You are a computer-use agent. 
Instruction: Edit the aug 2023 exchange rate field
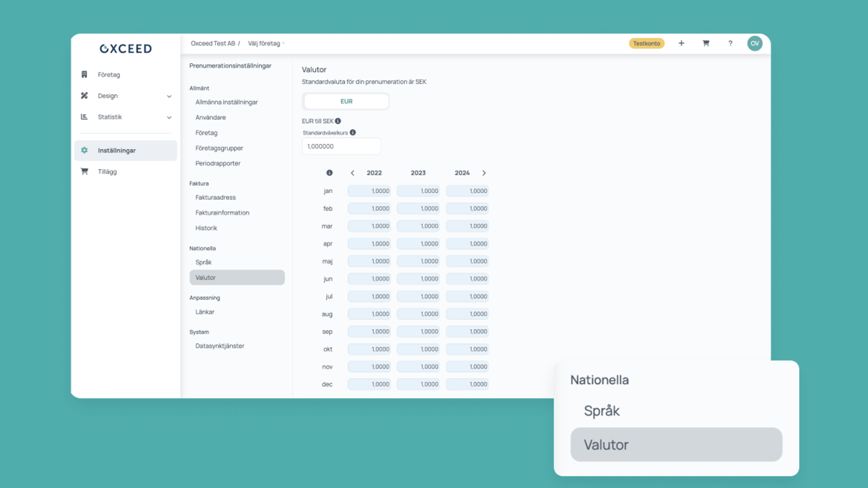click(418, 314)
